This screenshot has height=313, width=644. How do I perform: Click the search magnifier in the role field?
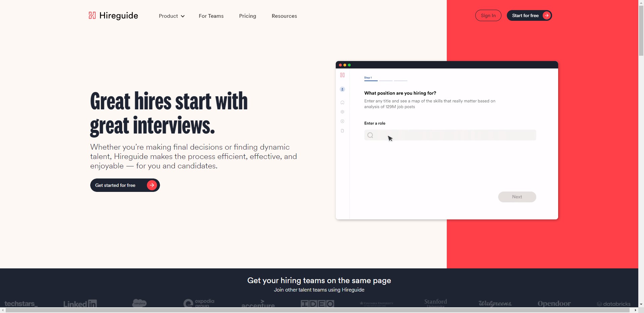(x=370, y=135)
